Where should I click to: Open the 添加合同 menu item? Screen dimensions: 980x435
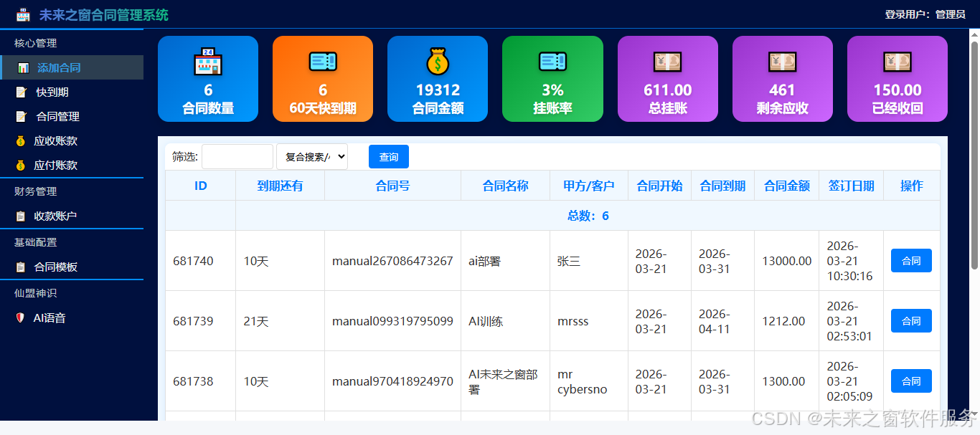72,67
